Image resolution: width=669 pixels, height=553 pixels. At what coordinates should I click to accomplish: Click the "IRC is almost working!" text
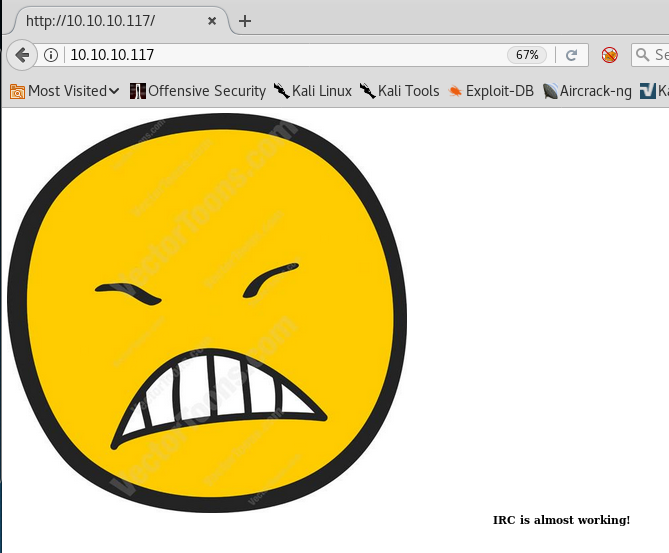pyautogui.click(x=561, y=520)
